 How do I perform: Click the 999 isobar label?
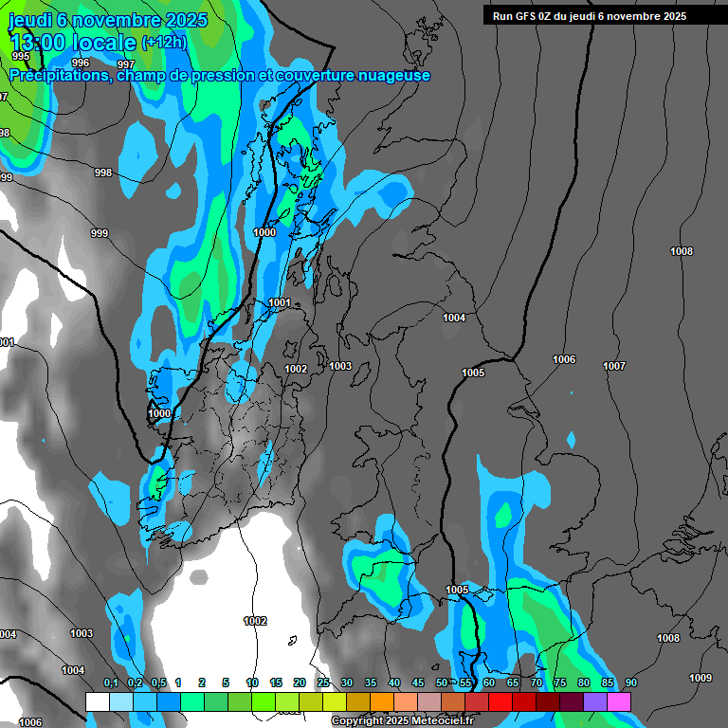pyautogui.click(x=100, y=233)
